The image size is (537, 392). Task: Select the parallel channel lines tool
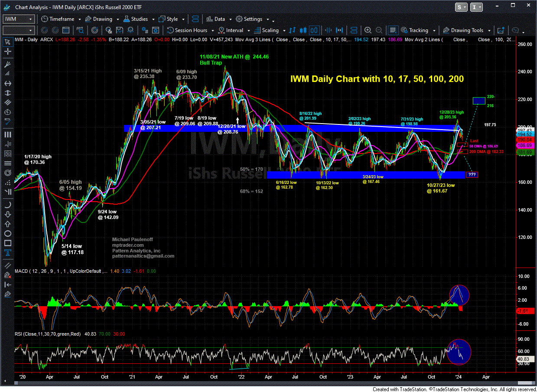pos(7,103)
